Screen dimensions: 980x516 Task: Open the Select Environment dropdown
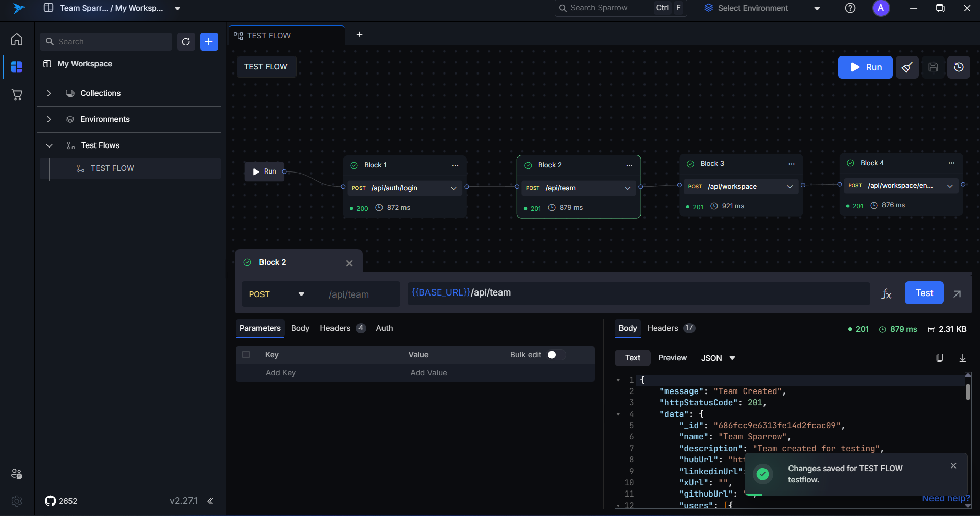click(x=762, y=8)
